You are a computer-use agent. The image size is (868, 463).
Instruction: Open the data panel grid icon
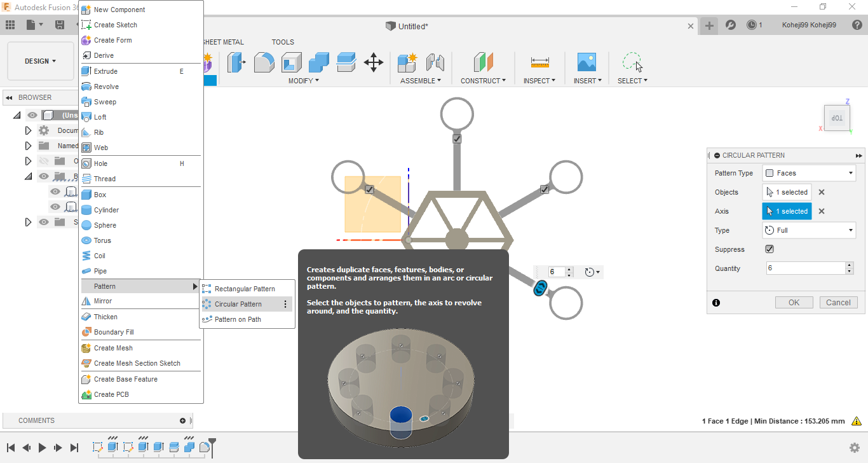click(x=10, y=25)
